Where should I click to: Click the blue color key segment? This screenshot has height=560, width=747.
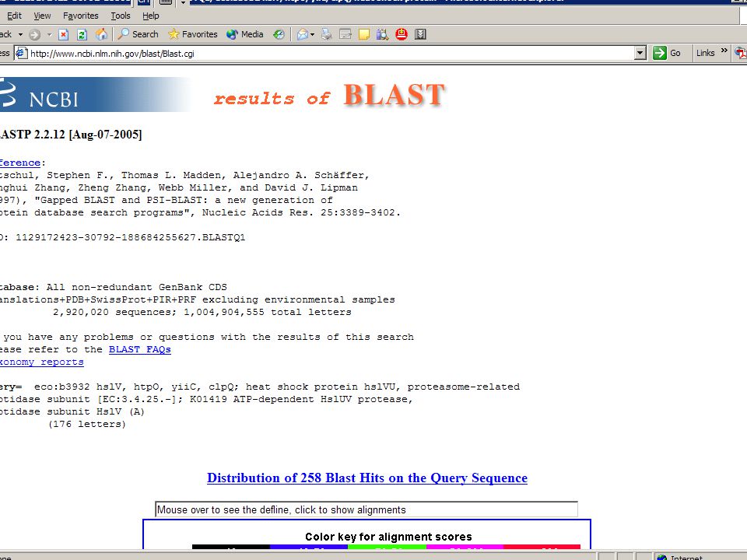pyautogui.click(x=309, y=547)
